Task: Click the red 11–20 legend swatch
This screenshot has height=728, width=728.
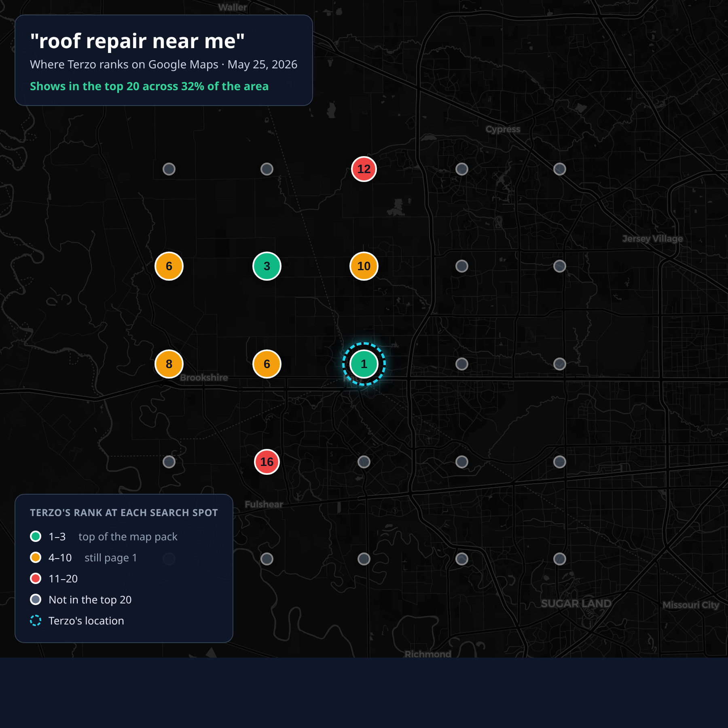Action: click(36, 578)
